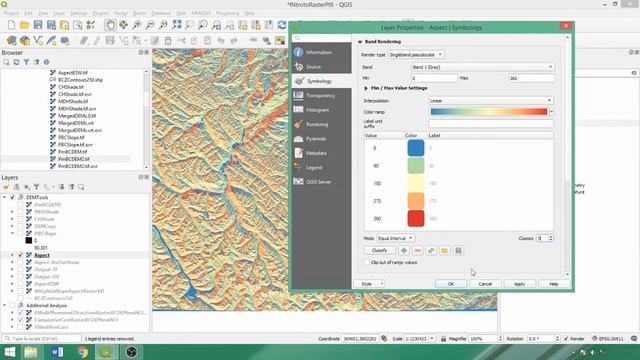Click the green color swatch for value 90

[416, 166]
